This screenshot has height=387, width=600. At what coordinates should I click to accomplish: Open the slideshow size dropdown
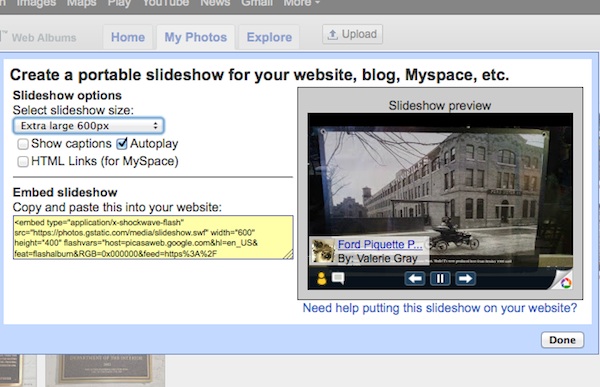tap(88, 126)
